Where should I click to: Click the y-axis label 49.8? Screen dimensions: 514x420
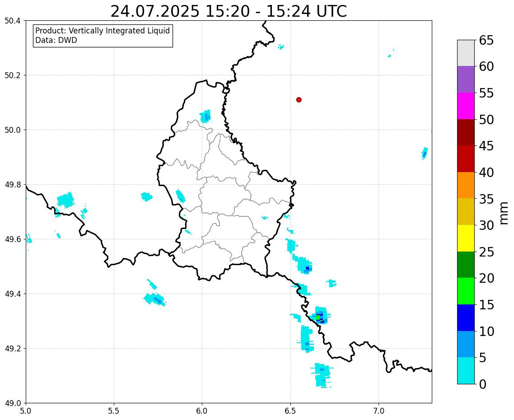pyautogui.click(x=13, y=185)
